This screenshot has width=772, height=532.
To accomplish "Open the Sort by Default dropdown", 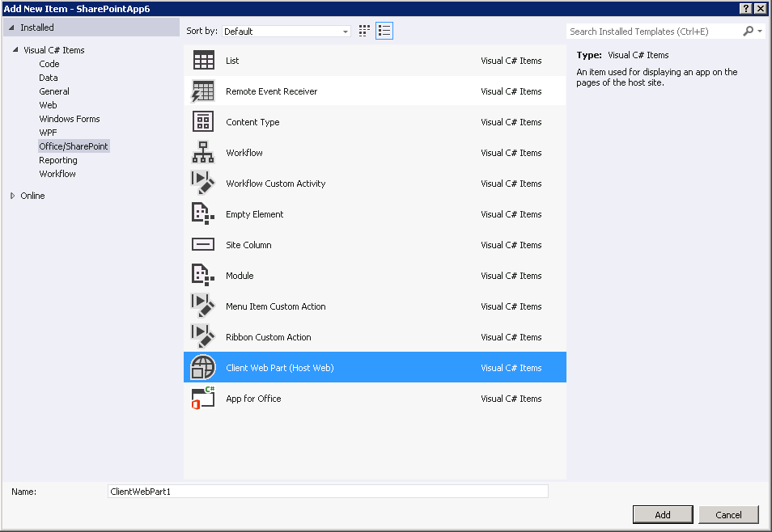I will [x=286, y=31].
